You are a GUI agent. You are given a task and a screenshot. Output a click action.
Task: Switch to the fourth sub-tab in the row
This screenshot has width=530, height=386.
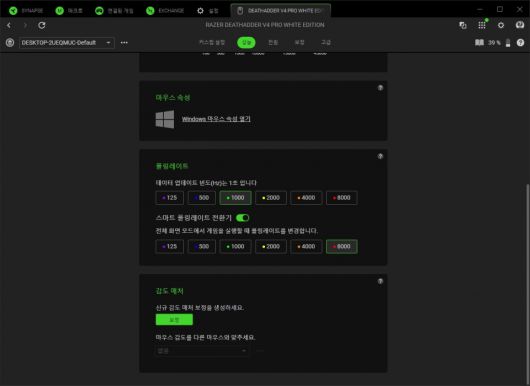[299, 42]
